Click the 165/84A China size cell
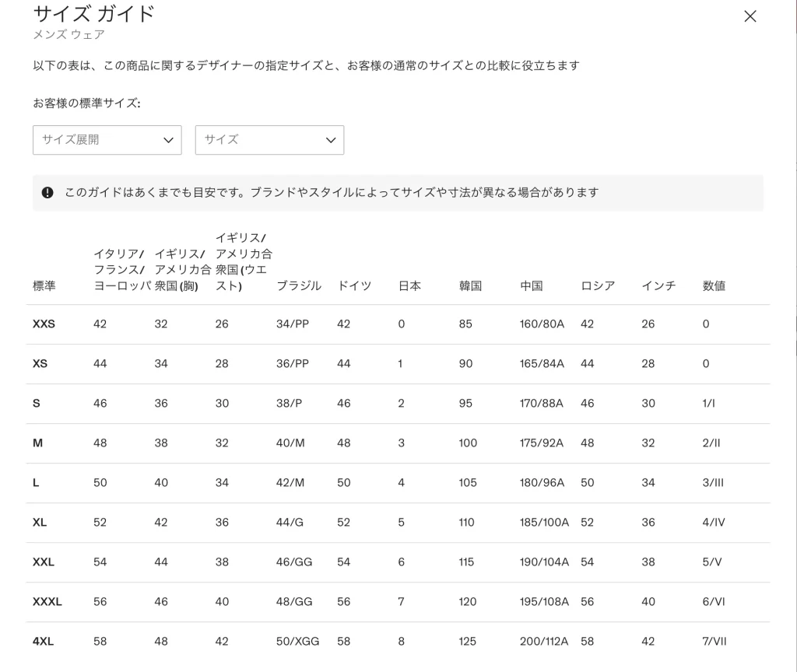 (542, 364)
